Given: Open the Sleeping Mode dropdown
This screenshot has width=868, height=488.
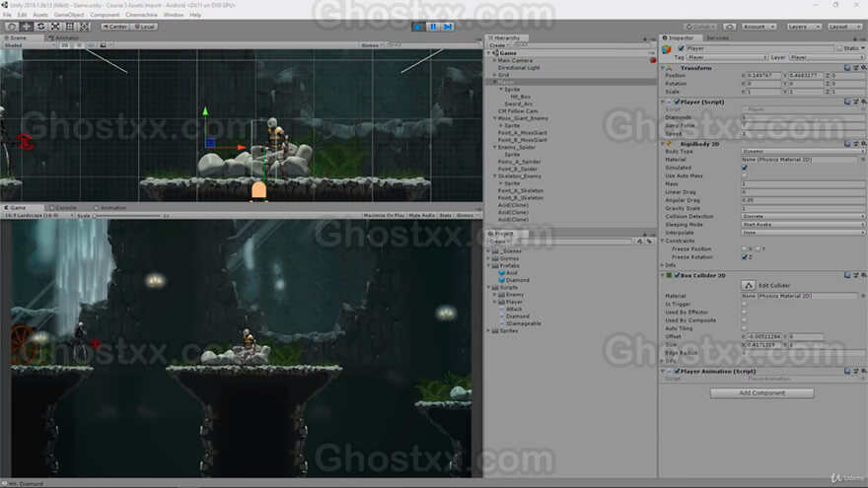Looking at the screenshot, I should (x=803, y=225).
